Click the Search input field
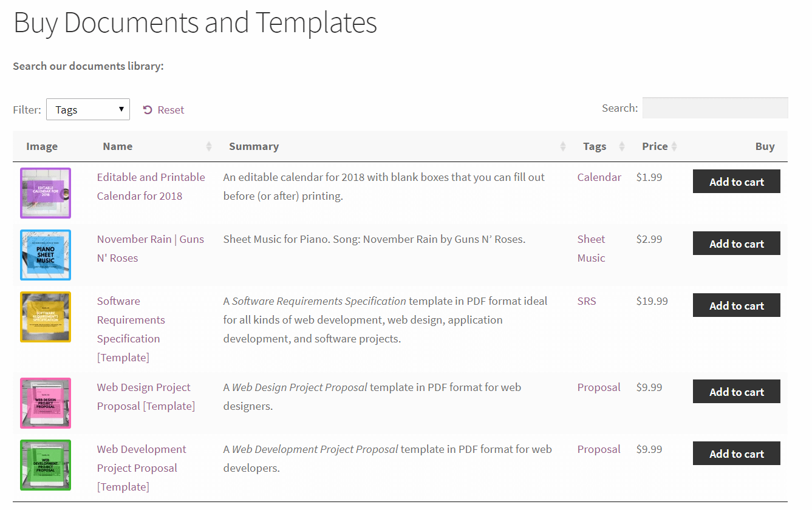The width and height of the screenshot is (812, 510). coord(715,108)
